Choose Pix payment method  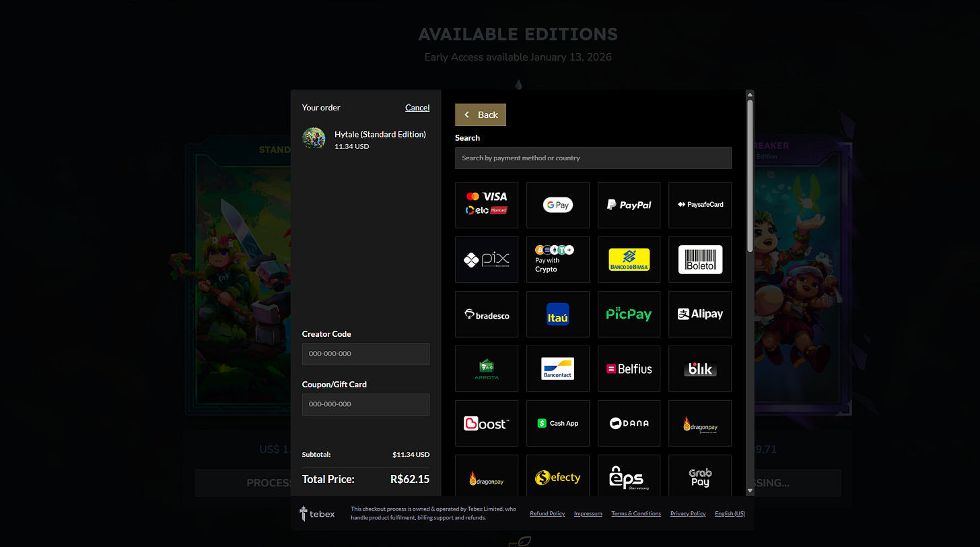pos(487,259)
